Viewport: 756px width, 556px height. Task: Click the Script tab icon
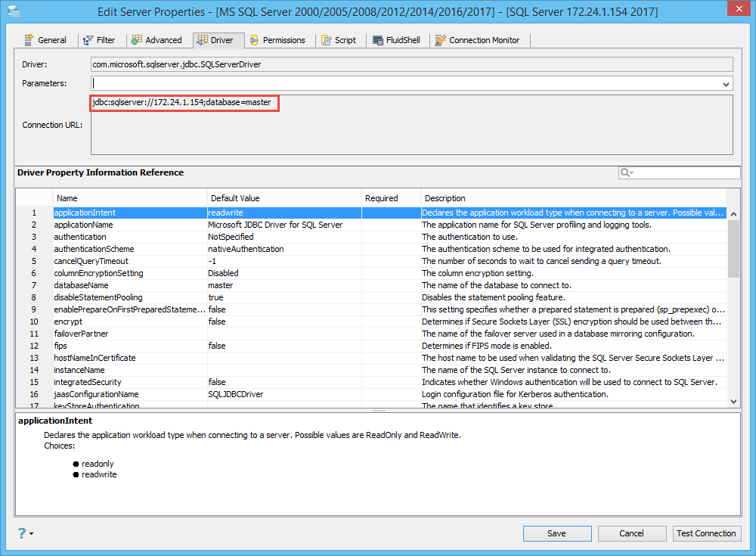coord(327,41)
